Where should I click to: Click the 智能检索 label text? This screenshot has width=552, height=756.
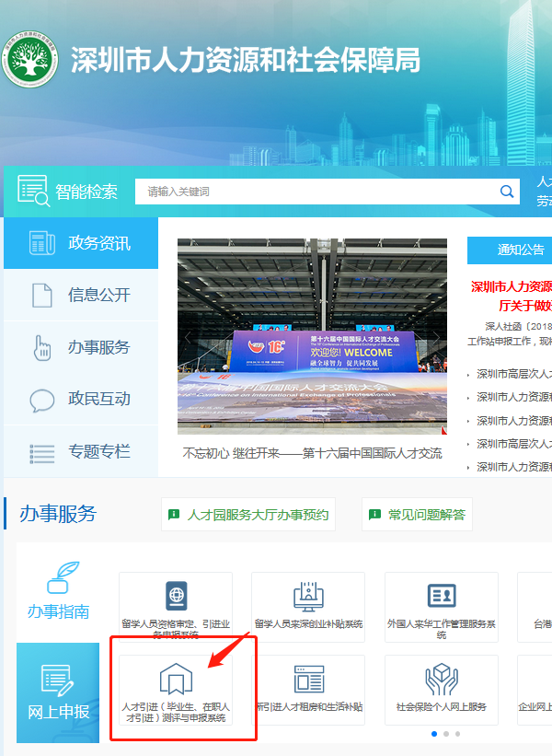point(86,192)
